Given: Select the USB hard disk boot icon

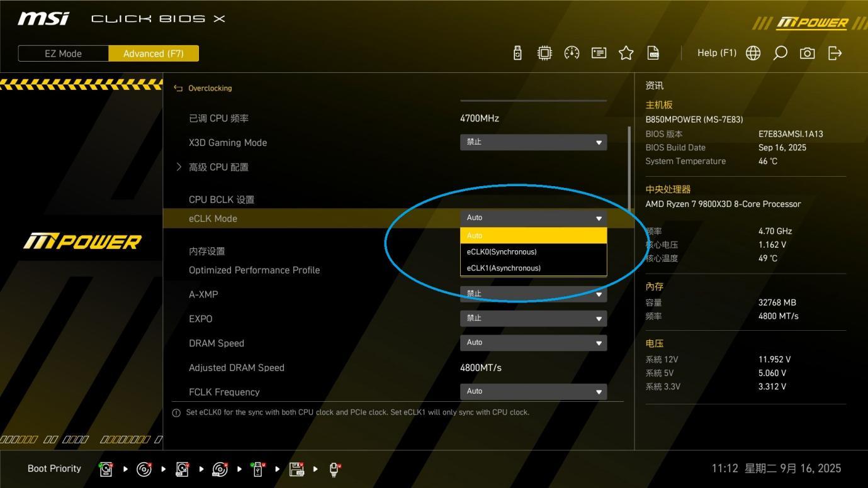Looking at the screenshot, I should point(182,469).
